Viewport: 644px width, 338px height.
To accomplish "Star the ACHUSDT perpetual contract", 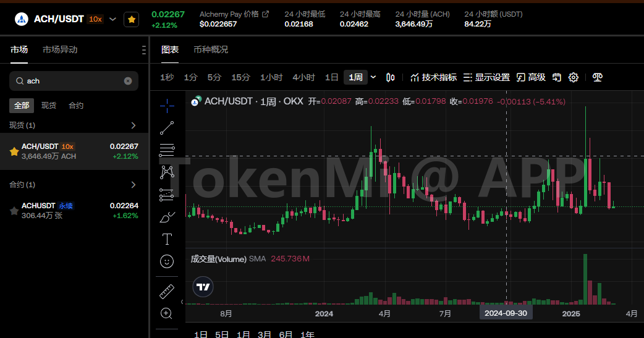I will (14, 211).
